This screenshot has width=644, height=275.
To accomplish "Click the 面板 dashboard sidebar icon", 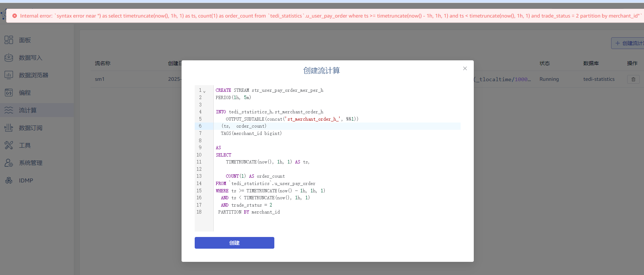I will pyautogui.click(x=9, y=40).
